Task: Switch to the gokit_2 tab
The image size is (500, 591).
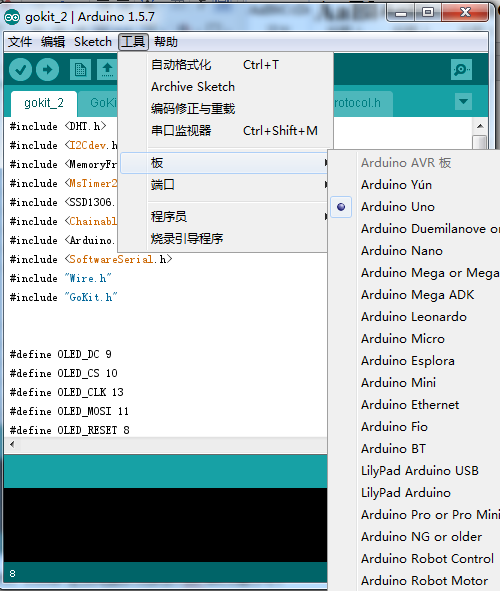Action: click(44, 103)
